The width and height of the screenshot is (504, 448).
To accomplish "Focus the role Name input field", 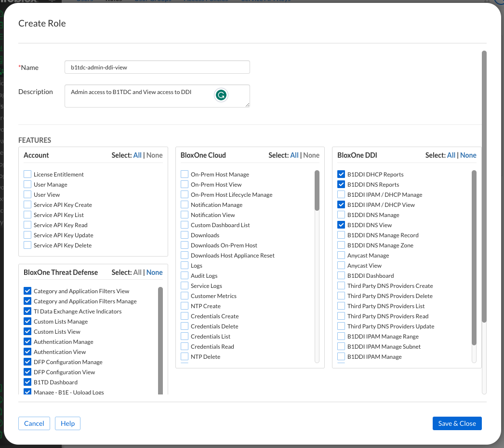I will coord(157,68).
